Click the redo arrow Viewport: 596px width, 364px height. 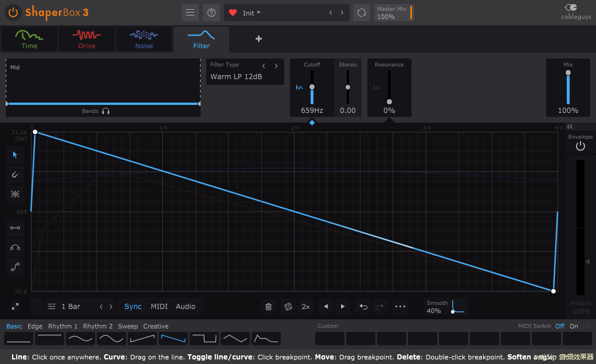(380, 307)
